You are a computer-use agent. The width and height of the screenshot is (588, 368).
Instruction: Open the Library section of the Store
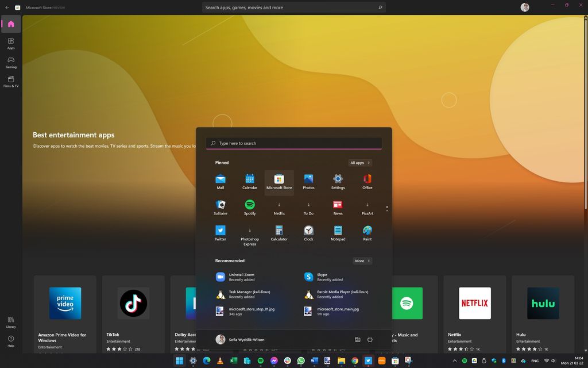point(10,323)
